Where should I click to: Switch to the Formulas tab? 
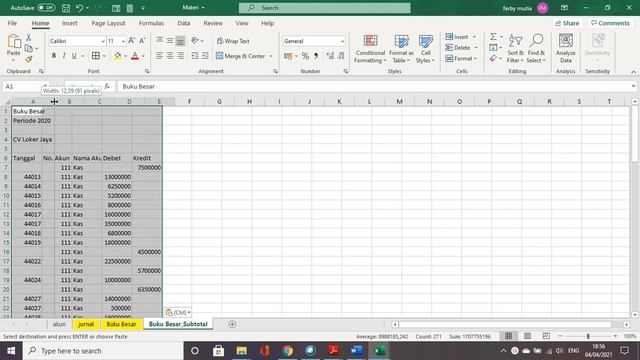(151, 23)
